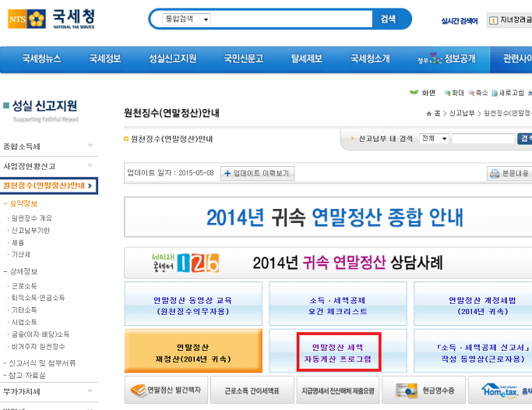The height and width of the screenshot is (410, 532).
Task: Expand the 부가가치세 sidebar section
Action: click(49, 391)
